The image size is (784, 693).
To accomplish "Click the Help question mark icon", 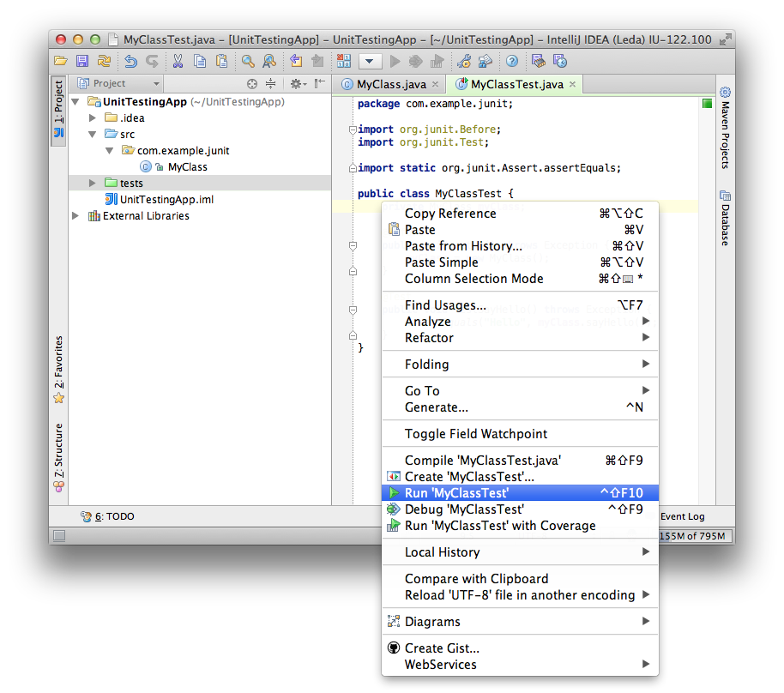I will coord(512,61).
